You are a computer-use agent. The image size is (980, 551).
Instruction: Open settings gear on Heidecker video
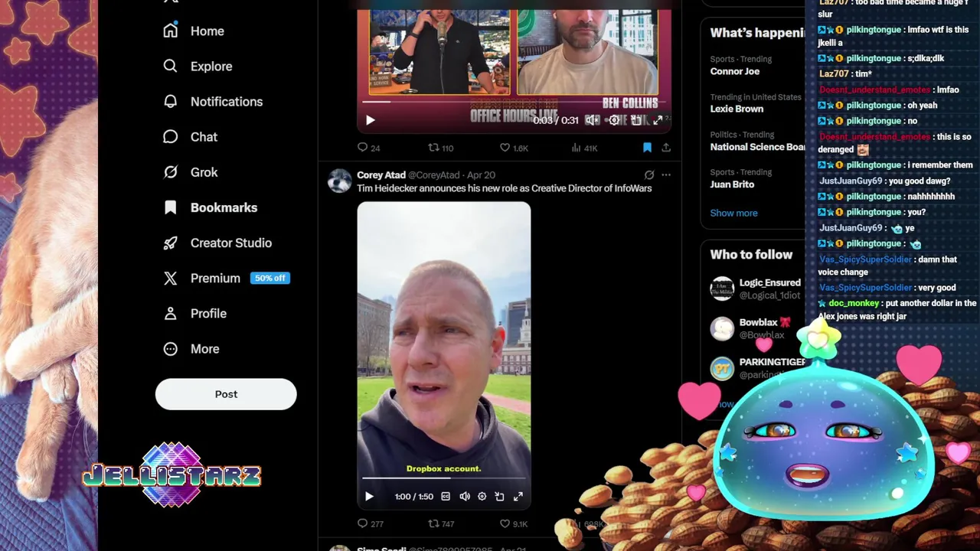point(482,497)
